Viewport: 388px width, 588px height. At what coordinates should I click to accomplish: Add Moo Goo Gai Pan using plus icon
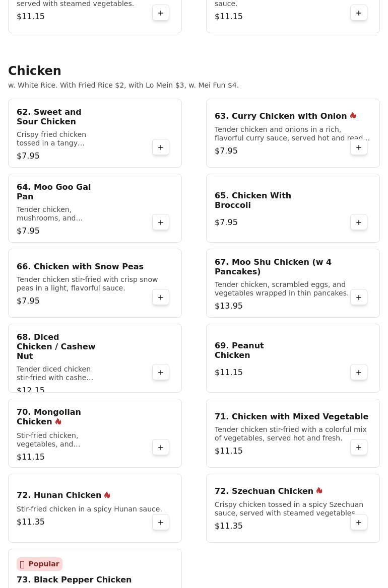coord(161,223)
